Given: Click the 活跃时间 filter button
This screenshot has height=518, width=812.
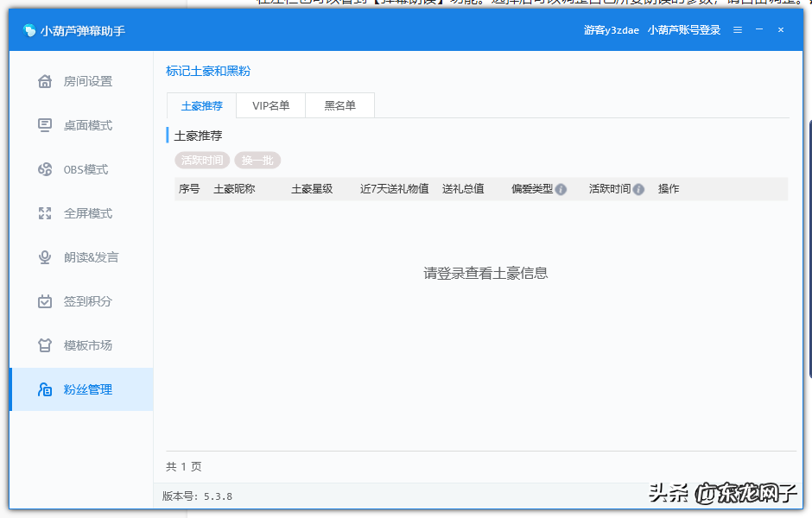Looking at the screenshot, I should tap(201, 160).
